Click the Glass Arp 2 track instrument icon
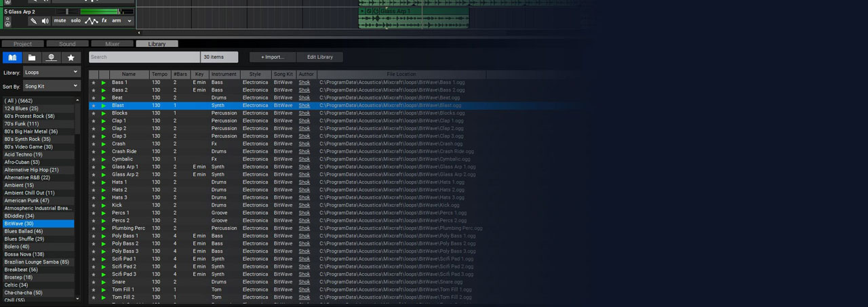Viewport: 868px width, 307px height. (x=7, y=22)
